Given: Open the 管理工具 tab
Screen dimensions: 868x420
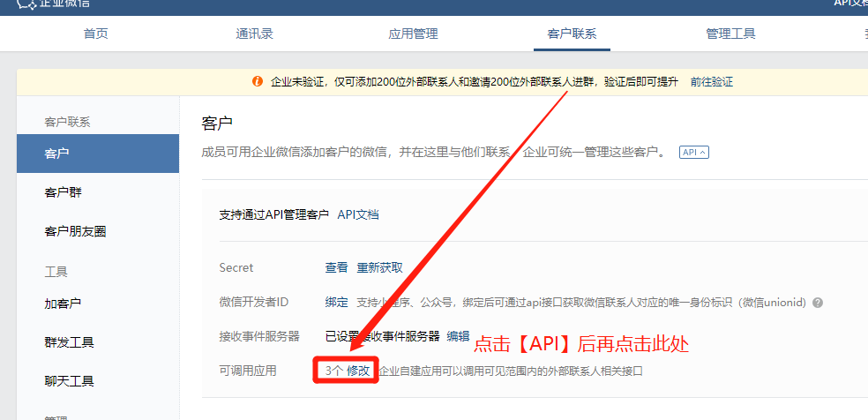Looking at the screenshot, I should (730, 34).
